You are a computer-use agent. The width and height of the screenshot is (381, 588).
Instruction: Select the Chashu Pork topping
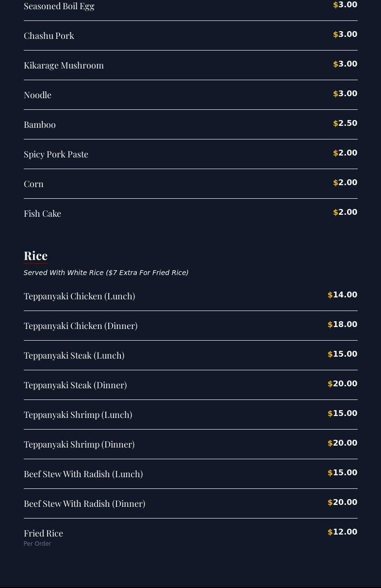click(49, 36)
